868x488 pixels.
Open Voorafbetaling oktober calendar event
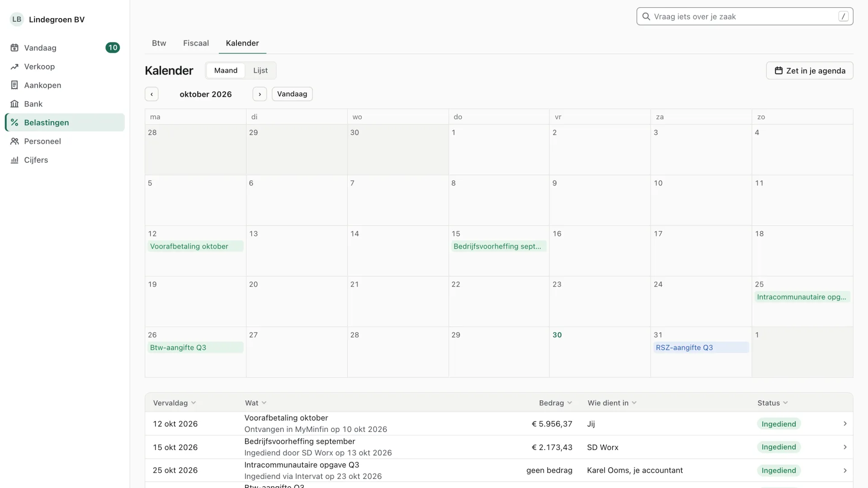(195, 246)
